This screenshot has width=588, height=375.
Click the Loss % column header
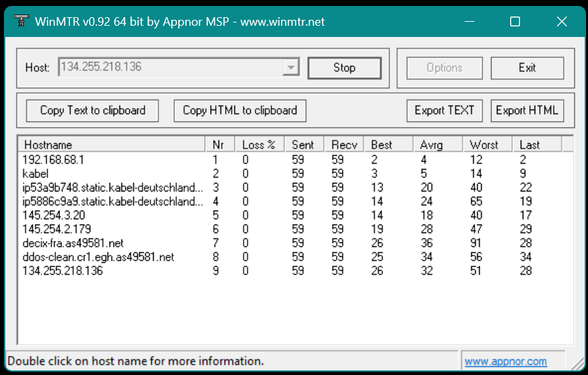coord(258,145)
